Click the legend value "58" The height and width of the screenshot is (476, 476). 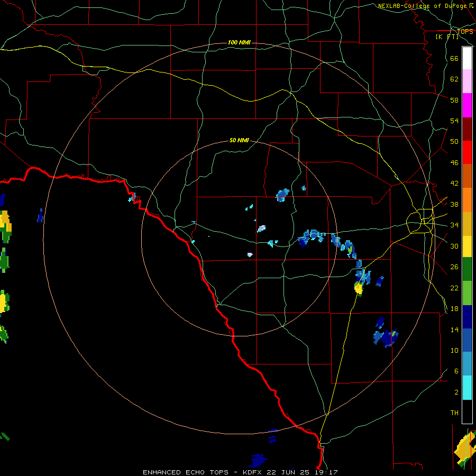point(454,100)
